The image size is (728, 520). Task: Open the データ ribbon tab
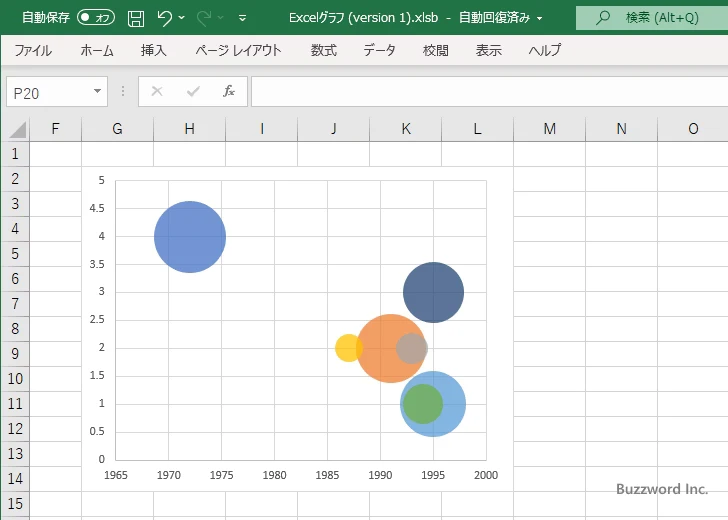(379, 50)
